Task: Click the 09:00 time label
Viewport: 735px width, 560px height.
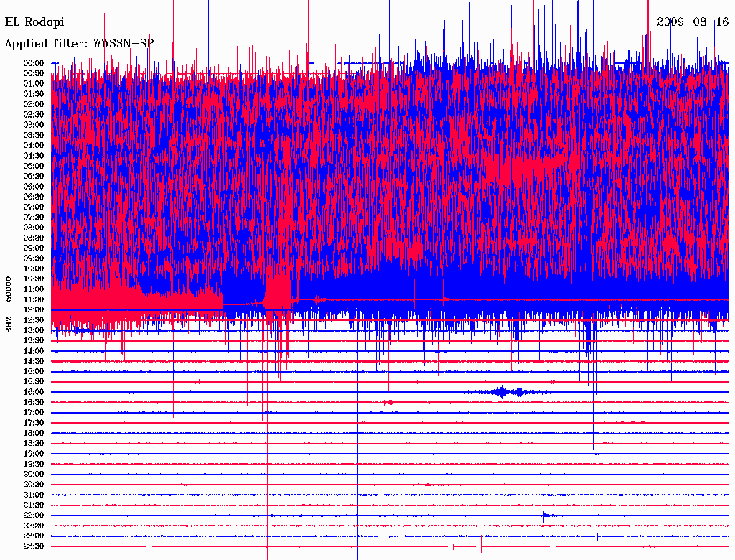Action: tap(34, 248)
